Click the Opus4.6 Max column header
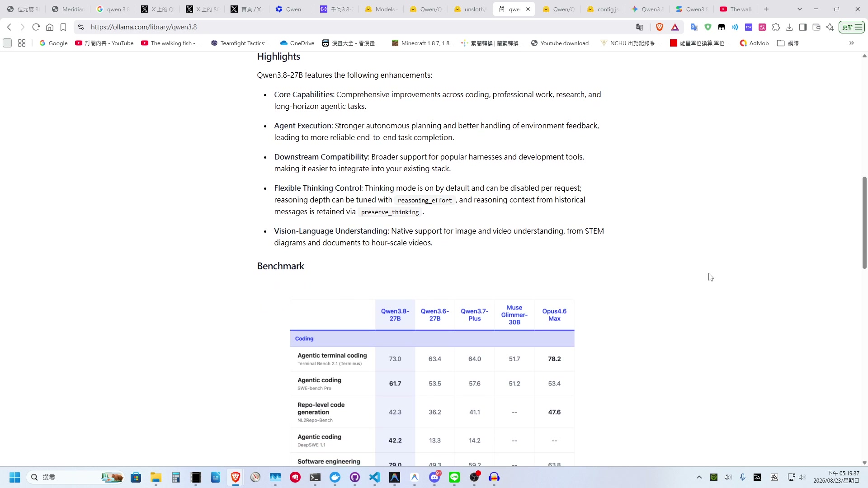868x488 pixels. (554, 315)
